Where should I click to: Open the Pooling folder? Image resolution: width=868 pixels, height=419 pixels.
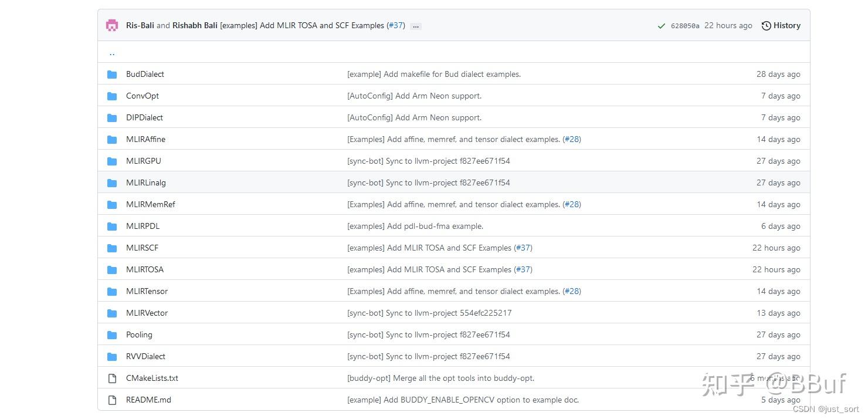pyautogui.click(x=139, y=335)
